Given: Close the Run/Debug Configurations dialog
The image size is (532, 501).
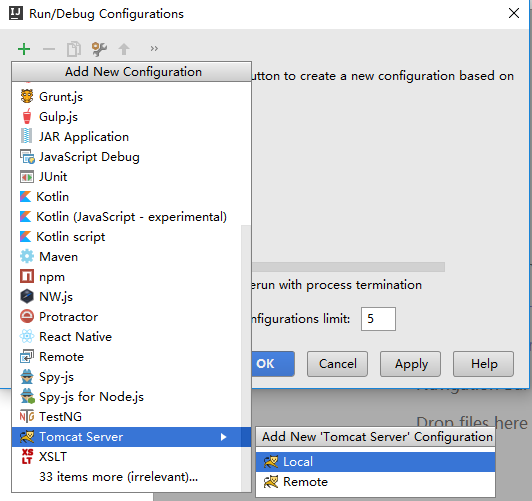Looking at the screenshot, I should [x=514, y=13].
